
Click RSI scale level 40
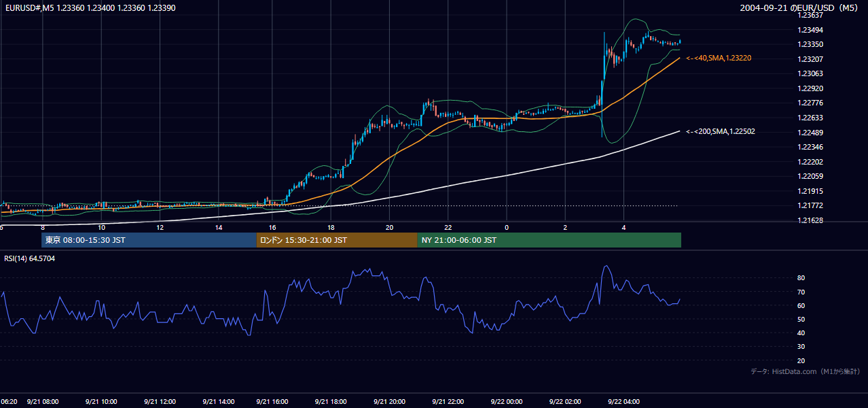pos(801,333)
